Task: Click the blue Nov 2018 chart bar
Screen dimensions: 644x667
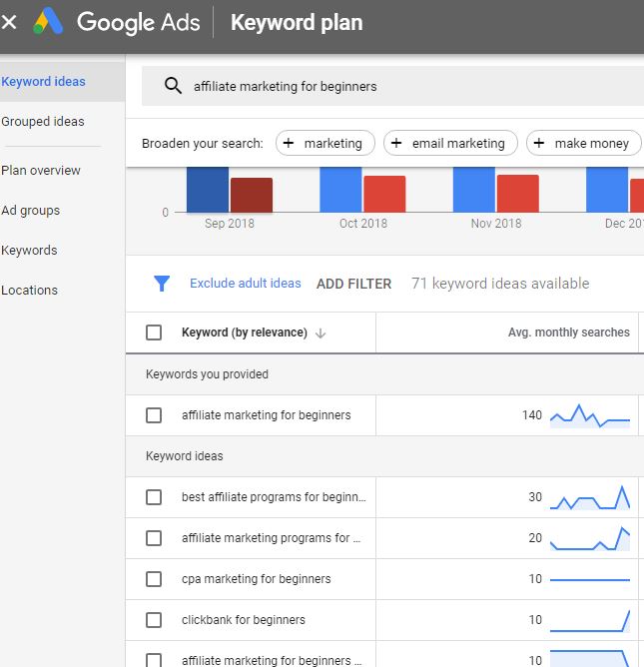Action: pyautogui.click(x=474, y=190)
